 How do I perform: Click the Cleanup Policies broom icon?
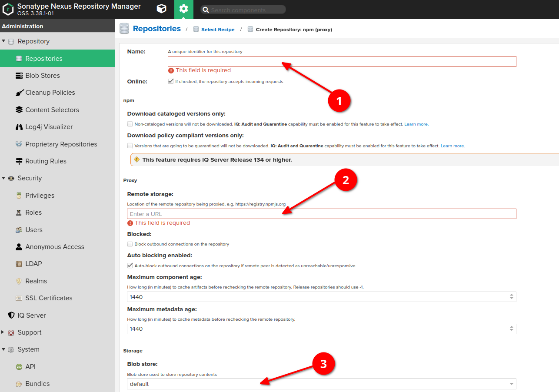[19, 93]
